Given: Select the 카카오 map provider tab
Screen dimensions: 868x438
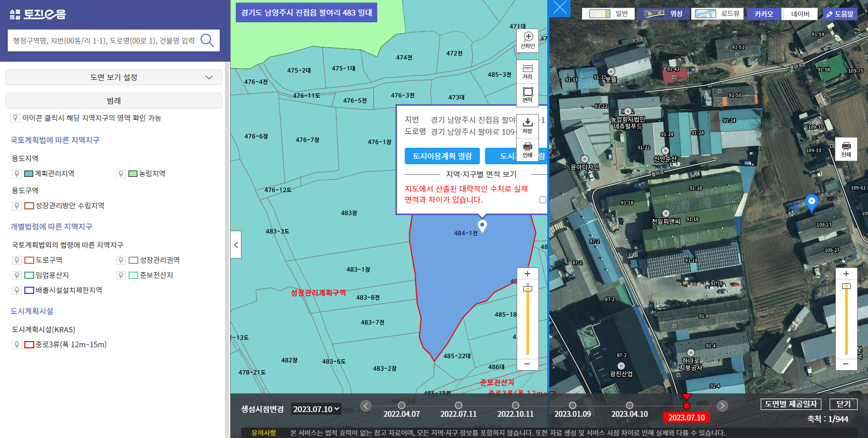Looking at the screenshot, I should click(x=764, y=14).
